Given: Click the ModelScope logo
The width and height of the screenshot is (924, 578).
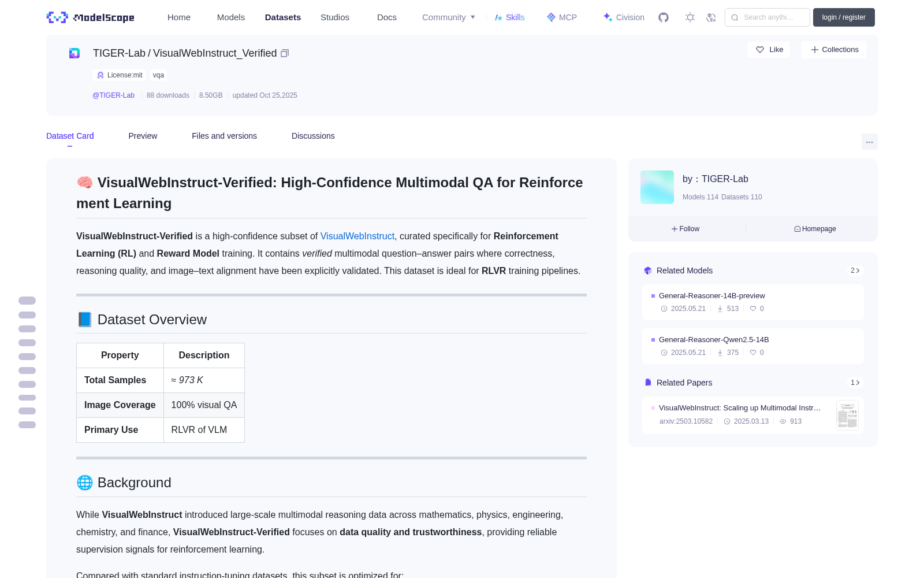Looking at the screenshot, I should tap(90, 17).
